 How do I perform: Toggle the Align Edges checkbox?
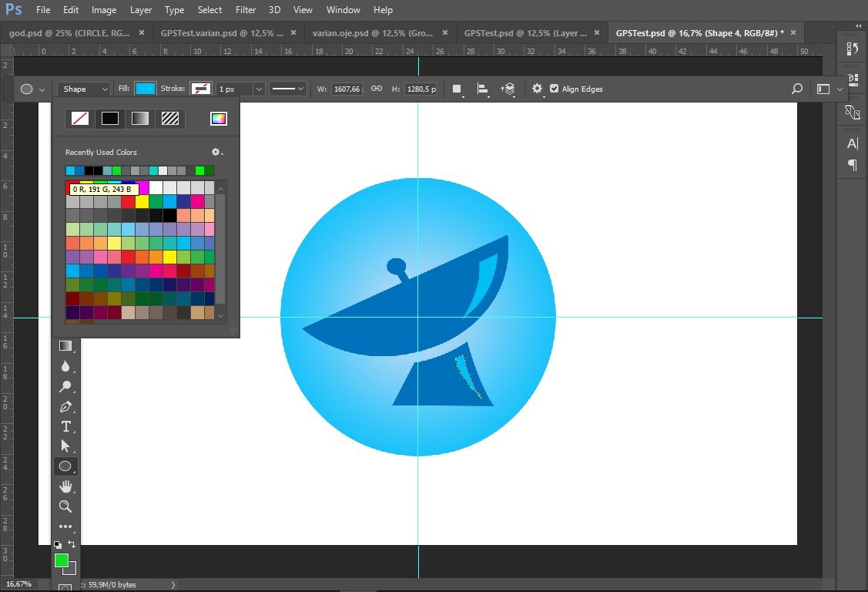click(554, 89)
